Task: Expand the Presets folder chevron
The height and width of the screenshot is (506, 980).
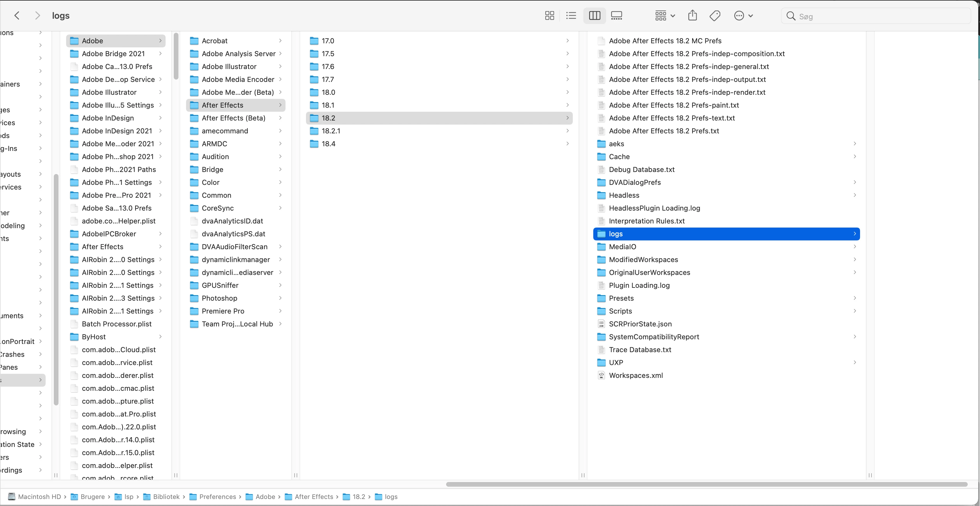Action: pyautogui.click(x=855, y=298)
